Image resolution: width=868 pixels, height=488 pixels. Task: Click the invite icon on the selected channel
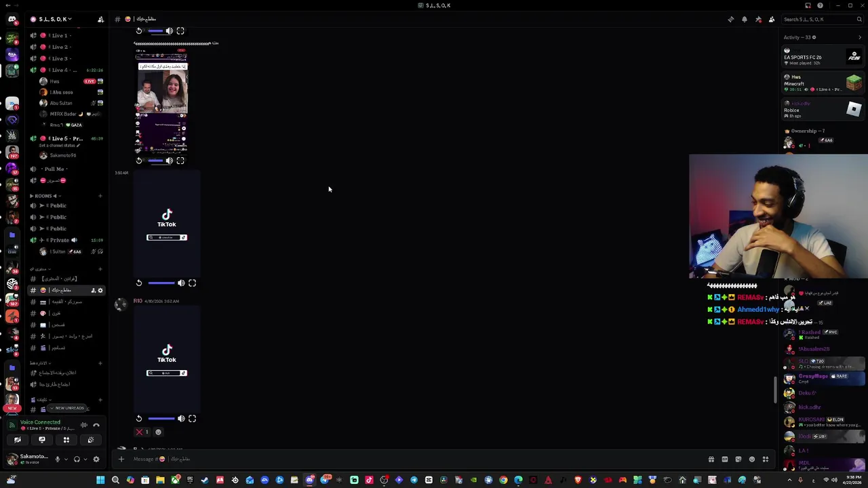coord(93,290)
